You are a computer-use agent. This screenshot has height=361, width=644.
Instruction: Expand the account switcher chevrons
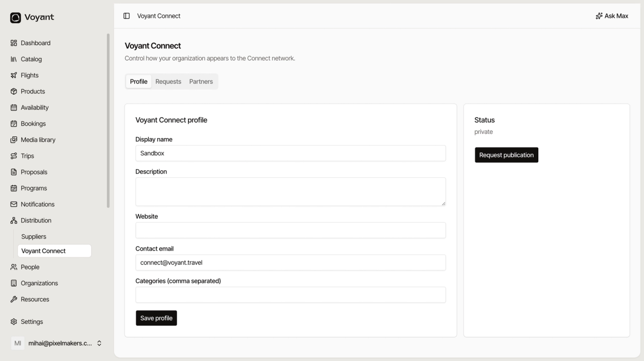click(x=99, y=343)
